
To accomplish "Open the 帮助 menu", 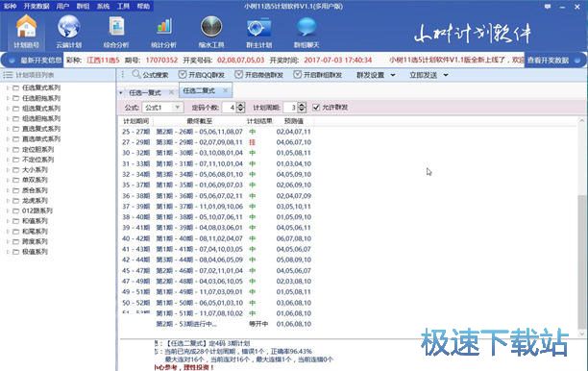I will 143,6.
